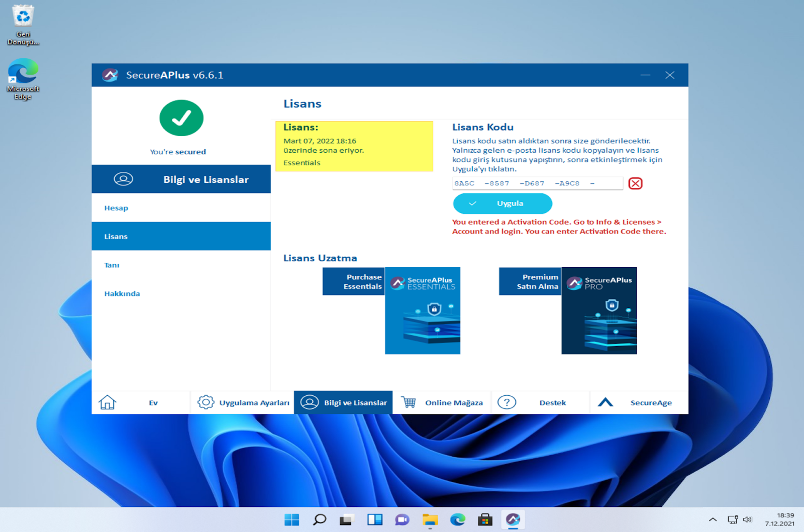804x532 pixels.
Task: Click the license code input field
Action: coord(538,183)
